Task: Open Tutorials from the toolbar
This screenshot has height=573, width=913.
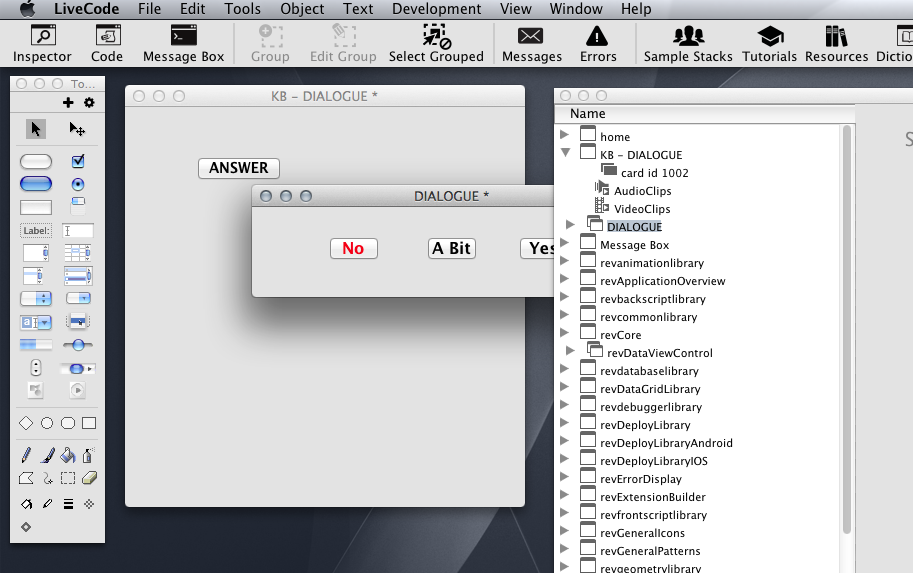Action: [x=769, y=44]
